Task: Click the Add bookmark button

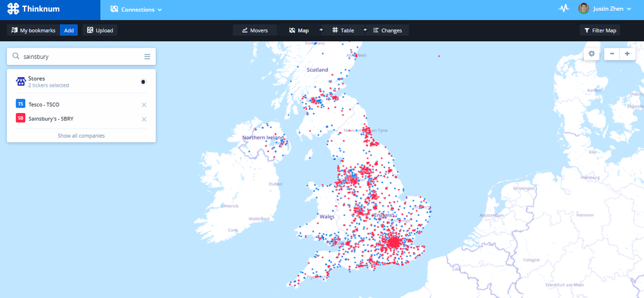Action: [x=69, y=30]
